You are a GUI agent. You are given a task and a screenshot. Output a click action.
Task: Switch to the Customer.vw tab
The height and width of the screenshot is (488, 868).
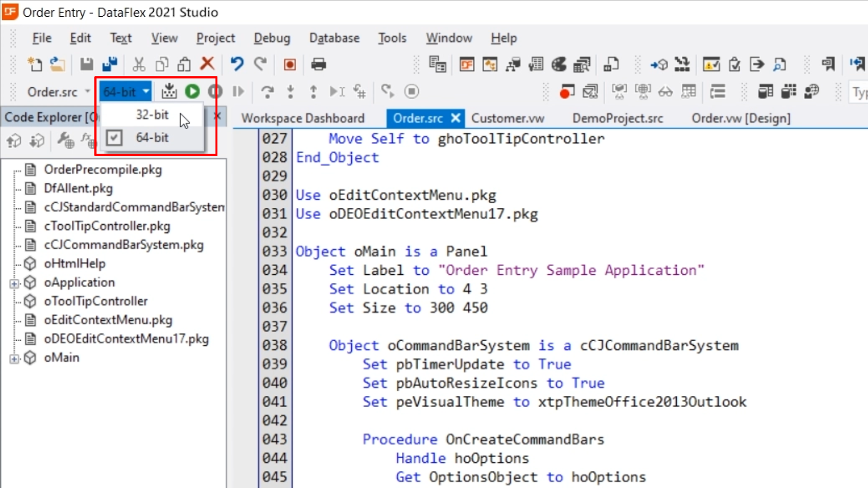(x=508, y=118)
